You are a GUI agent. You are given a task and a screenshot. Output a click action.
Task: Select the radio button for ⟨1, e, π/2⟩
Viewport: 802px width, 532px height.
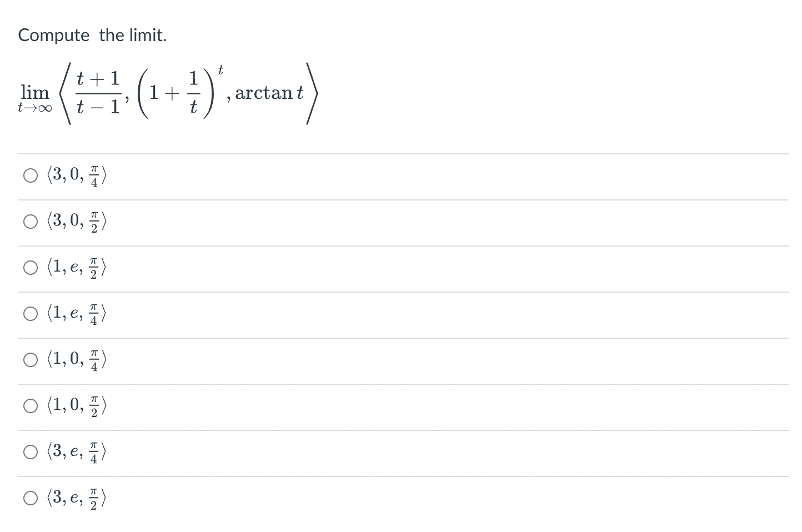pyautogui.click(x=31, y=267)
